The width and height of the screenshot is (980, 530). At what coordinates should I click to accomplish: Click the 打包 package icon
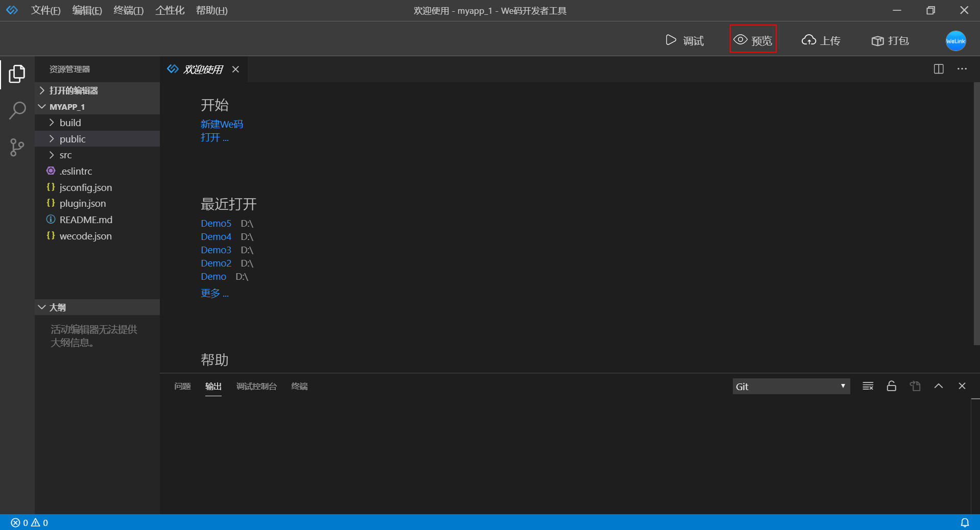pyautogui.click(x=889, y=40)
